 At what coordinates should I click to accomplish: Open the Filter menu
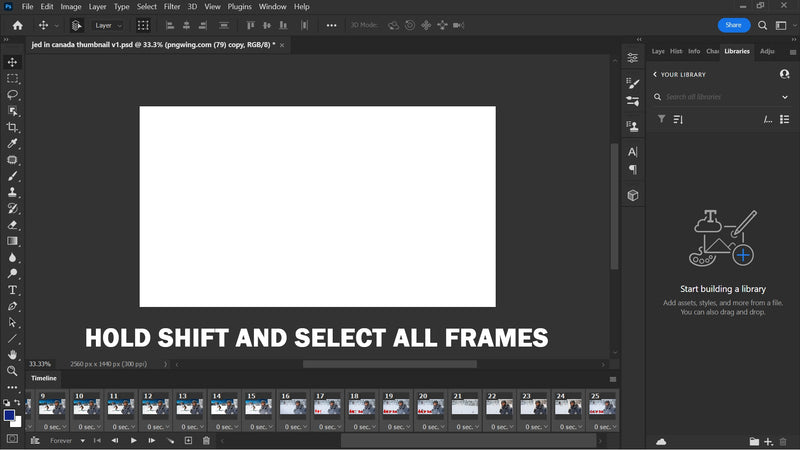(172, 7)
